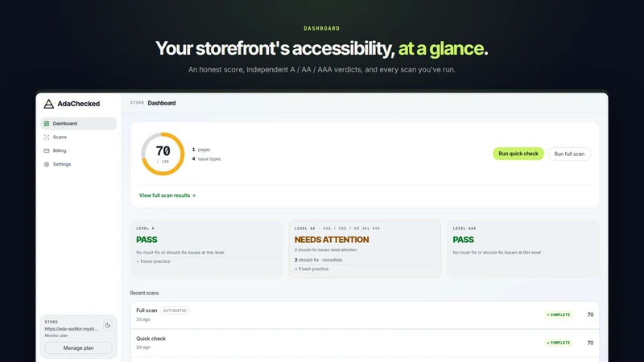Click the AdaChecked brand name
Viewport: 644px width, 362px height.
78,104
